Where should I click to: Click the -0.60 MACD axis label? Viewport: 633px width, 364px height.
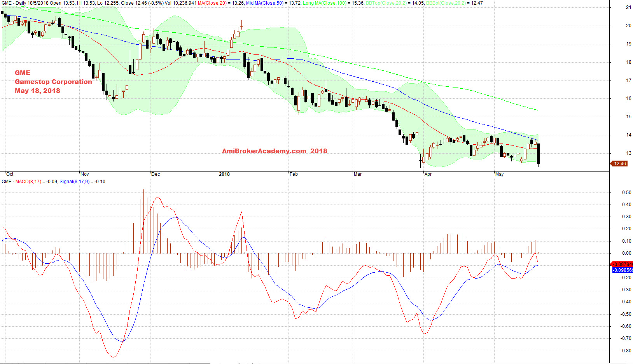tap(626, 326)
